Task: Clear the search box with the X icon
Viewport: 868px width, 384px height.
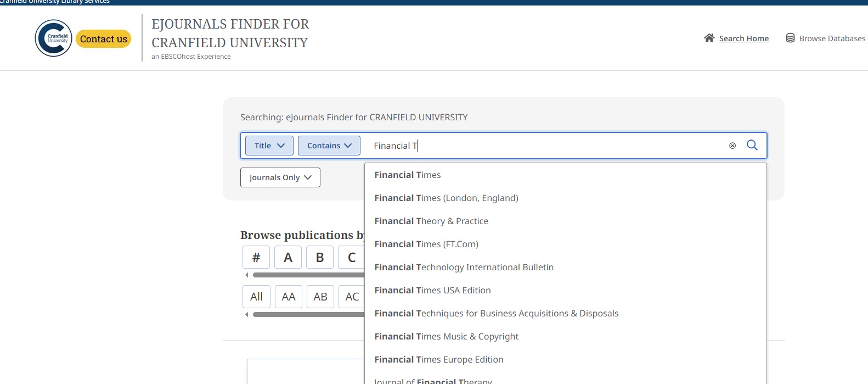Action: 732,146
